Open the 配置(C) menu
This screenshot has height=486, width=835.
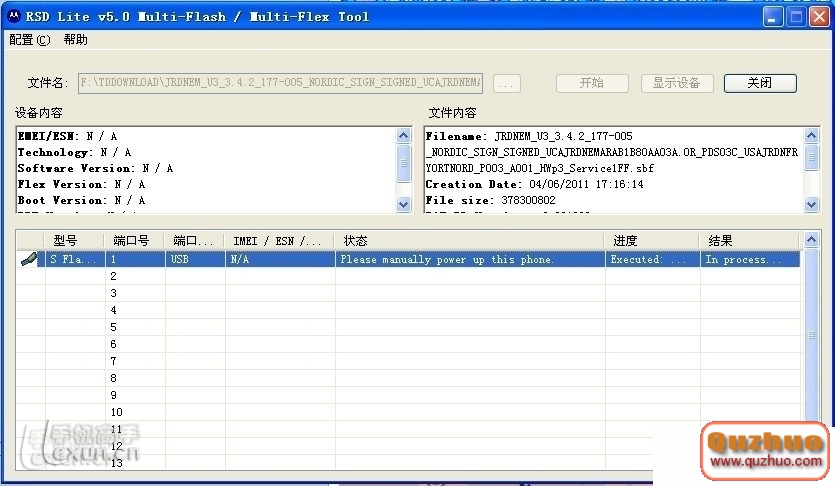[30, 40]
